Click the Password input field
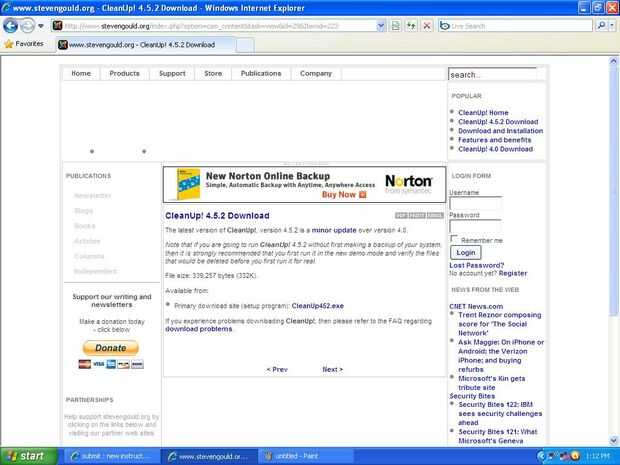This screenshot has width=620, height=465. click(476, 227)
